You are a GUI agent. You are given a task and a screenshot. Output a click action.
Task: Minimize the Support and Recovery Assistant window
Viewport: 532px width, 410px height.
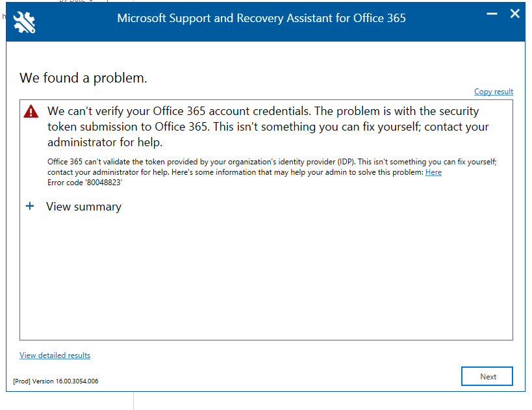492,14
